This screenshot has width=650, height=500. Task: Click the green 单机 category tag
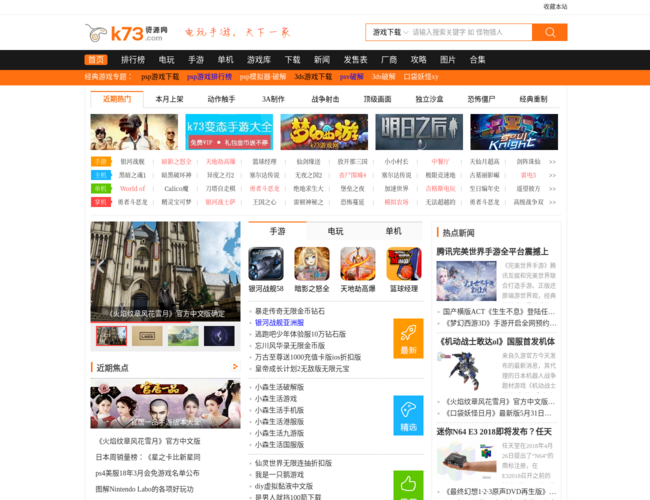point(101,189)
